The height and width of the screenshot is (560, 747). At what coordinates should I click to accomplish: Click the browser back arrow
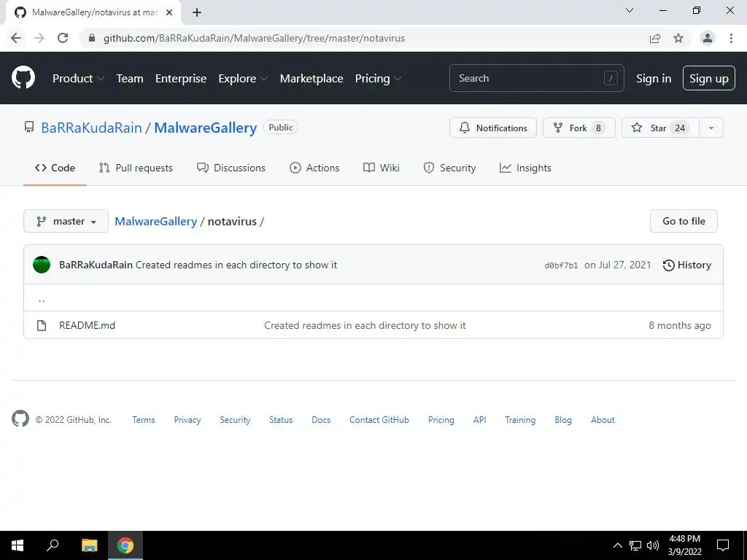16,38
